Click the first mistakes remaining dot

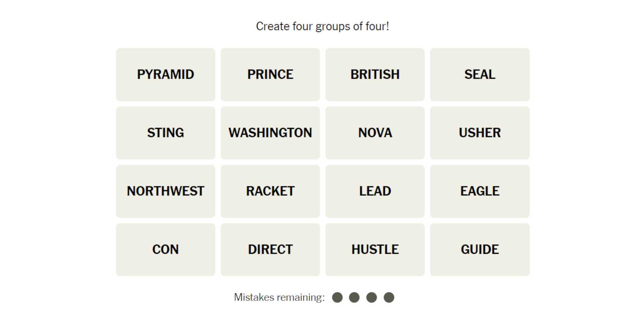point(337,297)
